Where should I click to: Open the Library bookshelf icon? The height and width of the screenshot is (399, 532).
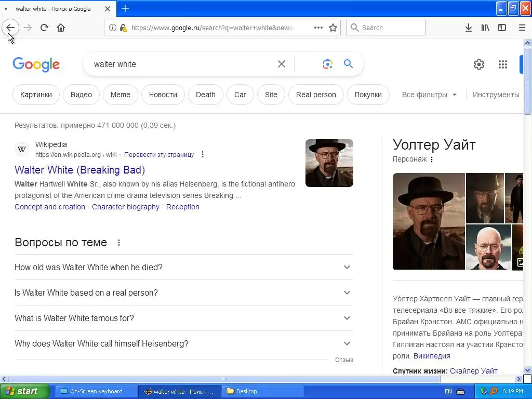click(x=485, y=28)
